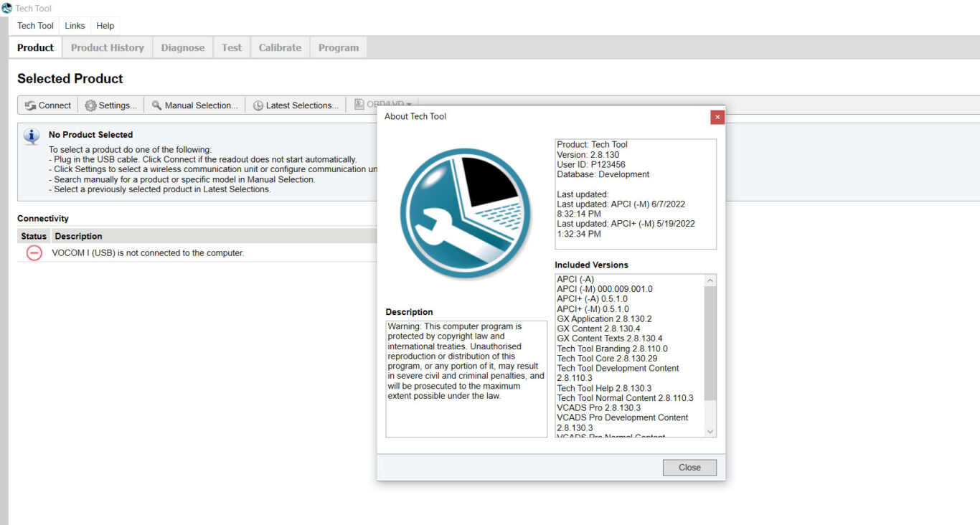Select 'Tech Tool Normal Content 2.8.110.3' entry
Screen dimensions: 980x525
[x=625, y=398]
